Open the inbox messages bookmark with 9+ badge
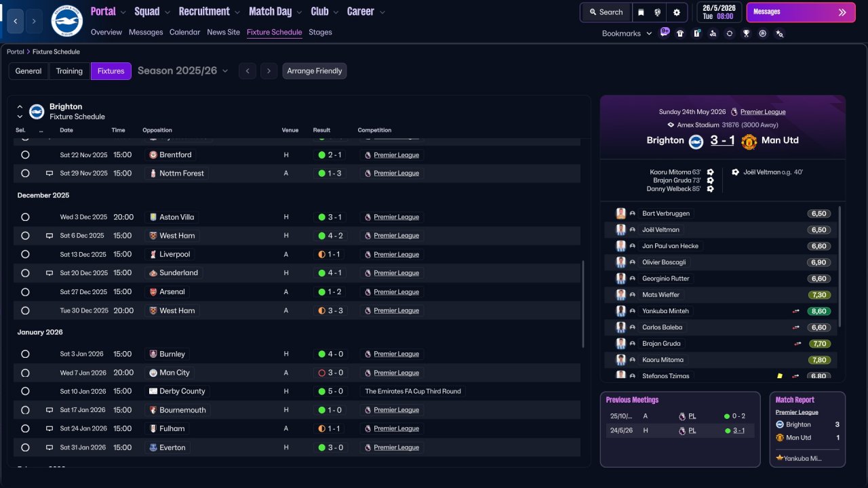This screenshot has height=488, width=868. pos(665,33)
